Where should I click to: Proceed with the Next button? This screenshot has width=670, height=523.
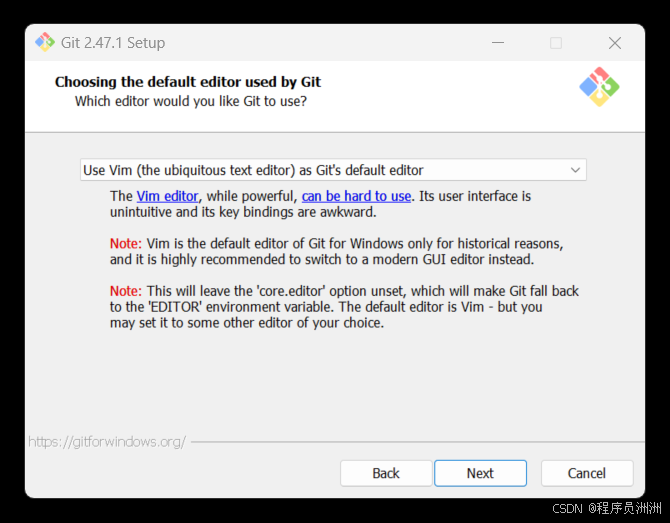coord(480,473)
